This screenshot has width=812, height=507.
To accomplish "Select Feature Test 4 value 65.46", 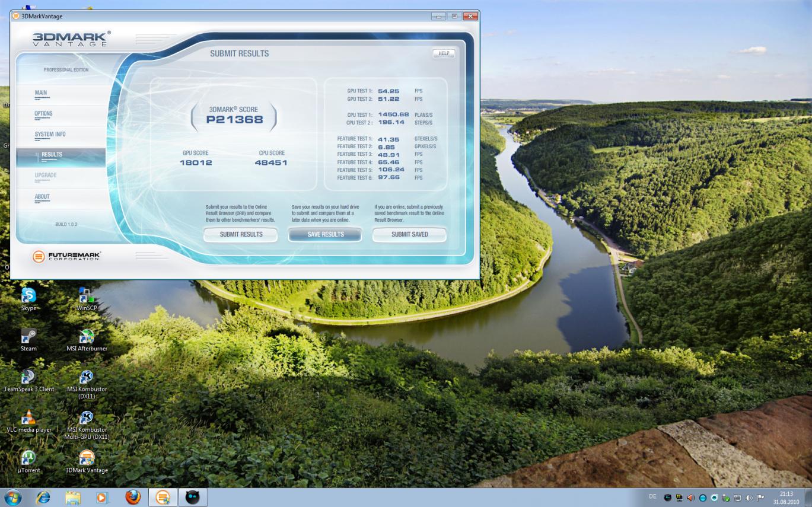I will click(389, 162).
